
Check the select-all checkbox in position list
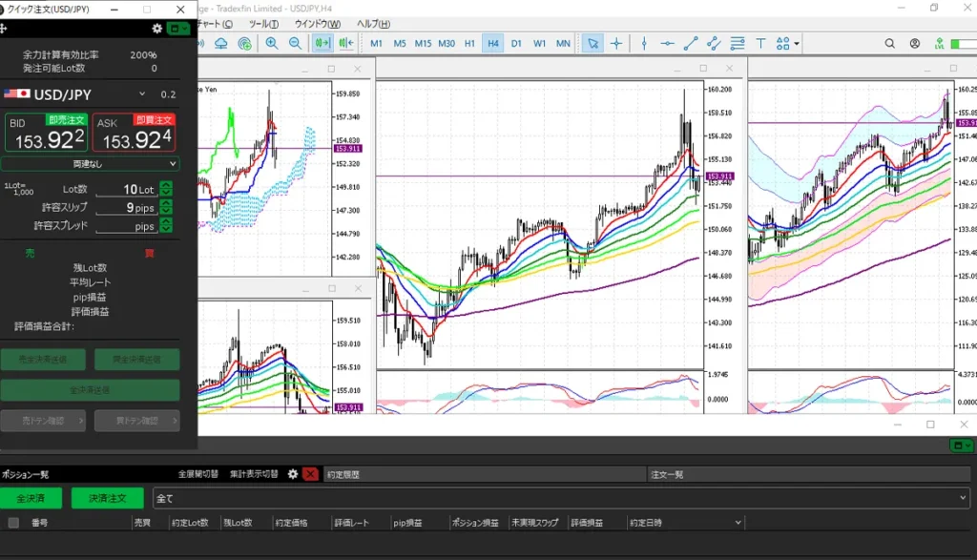[x=13, y=523]
